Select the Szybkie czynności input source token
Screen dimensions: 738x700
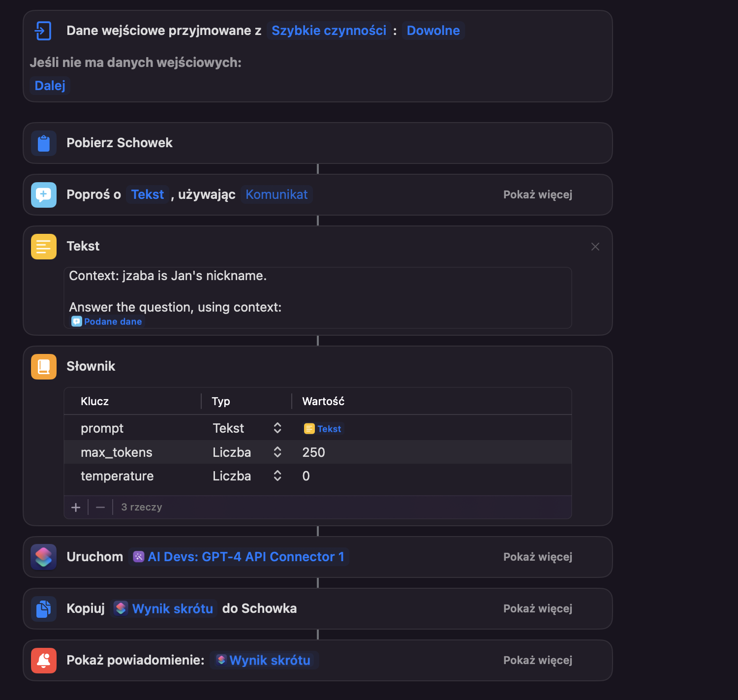[x=329, y=31]
